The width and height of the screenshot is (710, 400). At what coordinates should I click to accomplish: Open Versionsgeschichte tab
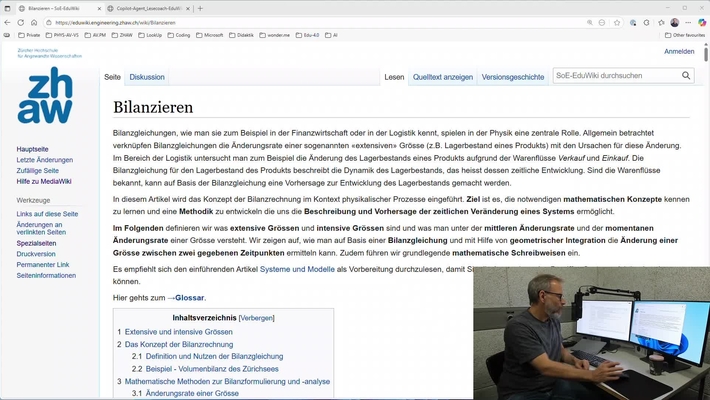point(513,77)
